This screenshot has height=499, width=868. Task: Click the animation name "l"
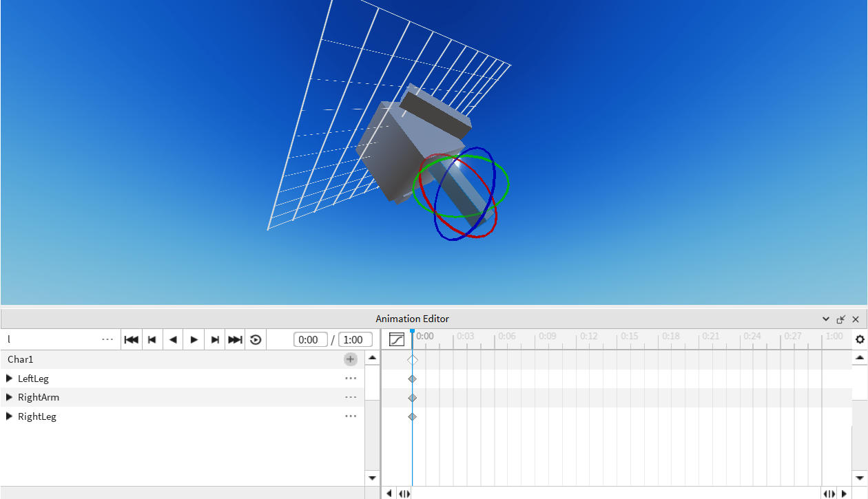9,339
